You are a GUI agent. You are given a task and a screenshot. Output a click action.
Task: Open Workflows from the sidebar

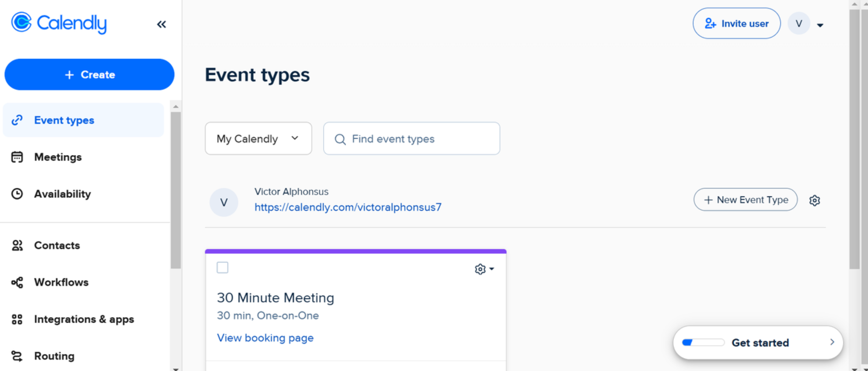point(61,282)
